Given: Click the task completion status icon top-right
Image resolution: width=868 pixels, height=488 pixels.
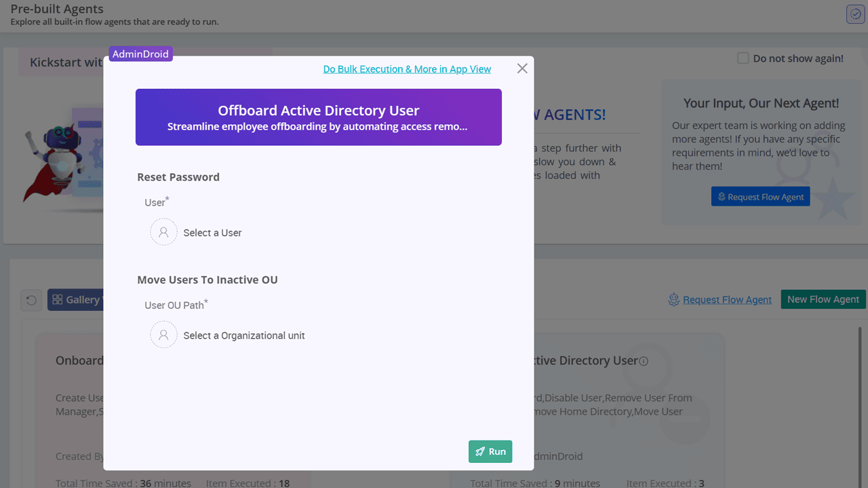Looking at the screenshot, I should point(855,14).
